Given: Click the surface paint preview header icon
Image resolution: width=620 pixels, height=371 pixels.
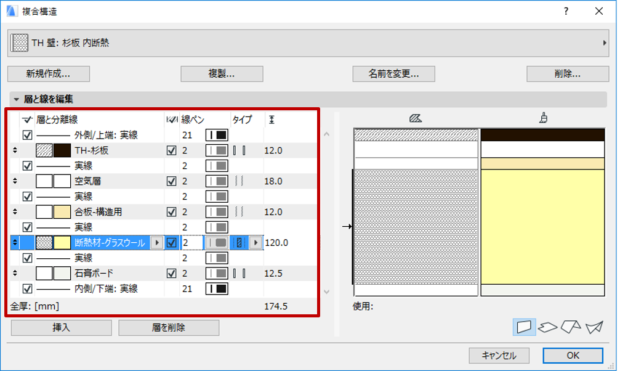Looking at the screenshot, I should tap(543, 117).
